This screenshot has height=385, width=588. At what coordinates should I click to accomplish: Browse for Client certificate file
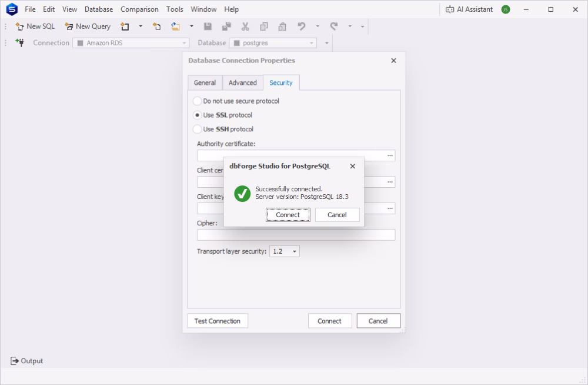click(x=390, y=182)
